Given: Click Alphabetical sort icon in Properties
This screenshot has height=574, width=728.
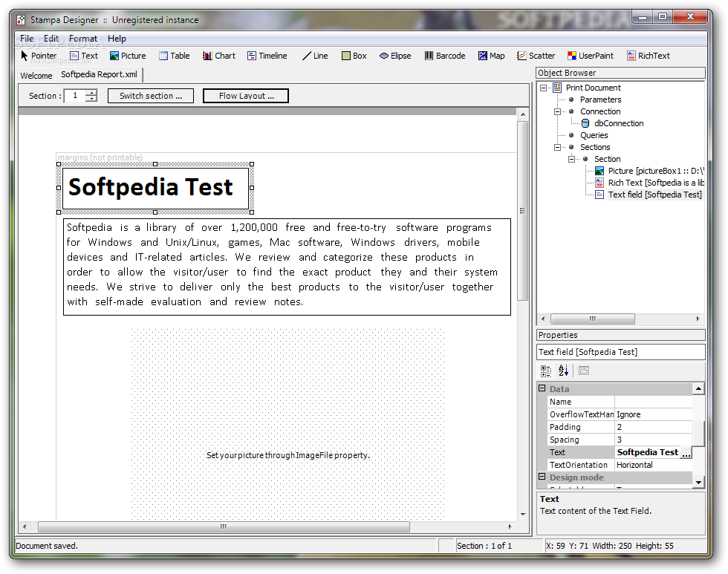Looking at the screenshot, I should [x=563, y=371].
